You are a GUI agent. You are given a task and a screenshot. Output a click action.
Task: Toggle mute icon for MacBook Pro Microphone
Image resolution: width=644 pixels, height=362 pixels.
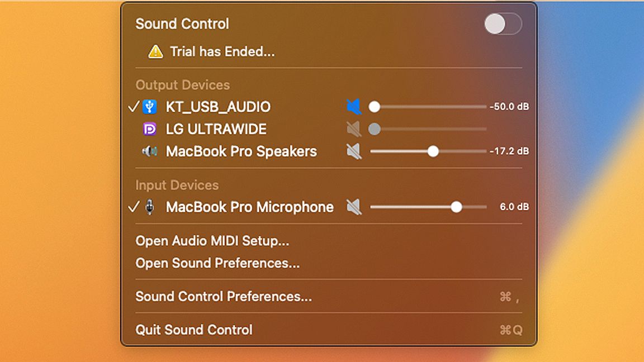point(354,207)
